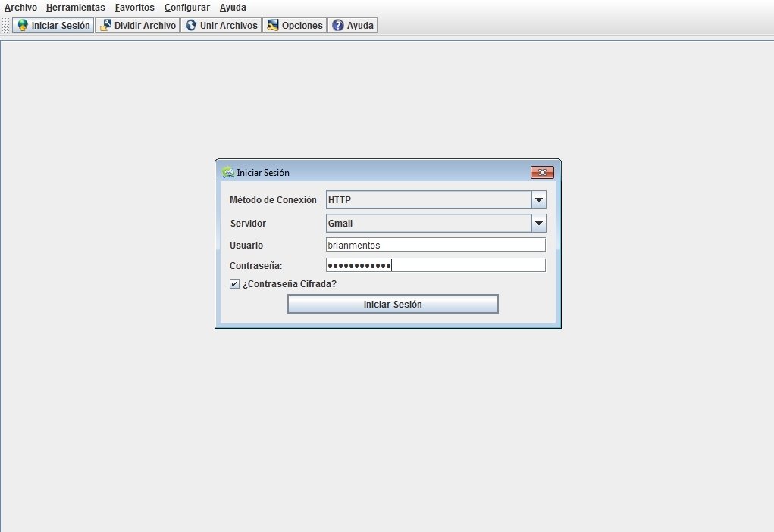Image resolution: width=774 pixels, height=532 pixels.
Task: Click the Ayuda toolbar button
Action: click(353, 25)
